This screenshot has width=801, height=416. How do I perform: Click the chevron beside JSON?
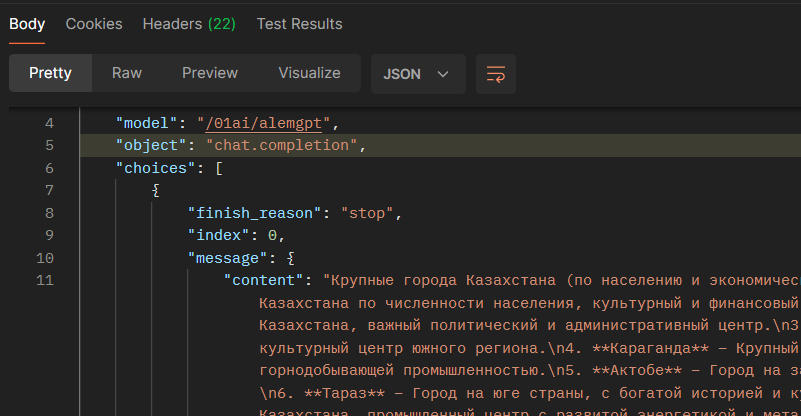[444, 74]
